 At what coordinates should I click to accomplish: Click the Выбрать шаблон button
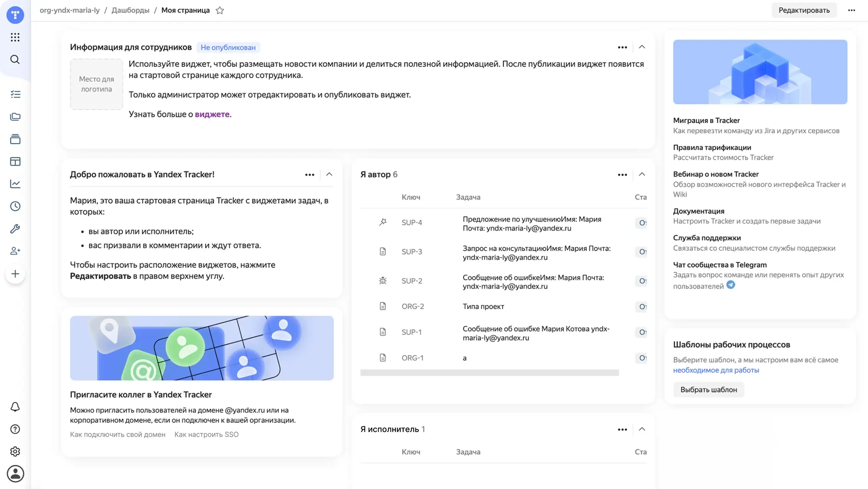point(708,390)
